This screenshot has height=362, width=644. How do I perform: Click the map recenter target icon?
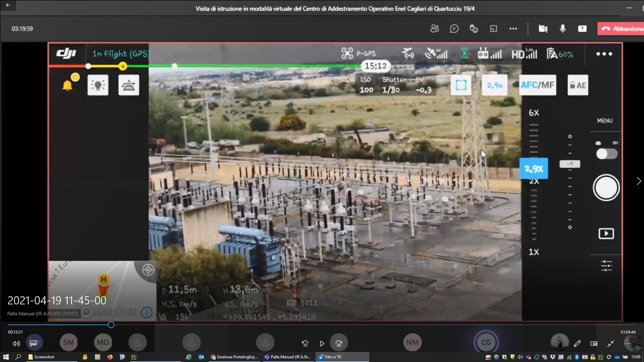click(148, 270)
